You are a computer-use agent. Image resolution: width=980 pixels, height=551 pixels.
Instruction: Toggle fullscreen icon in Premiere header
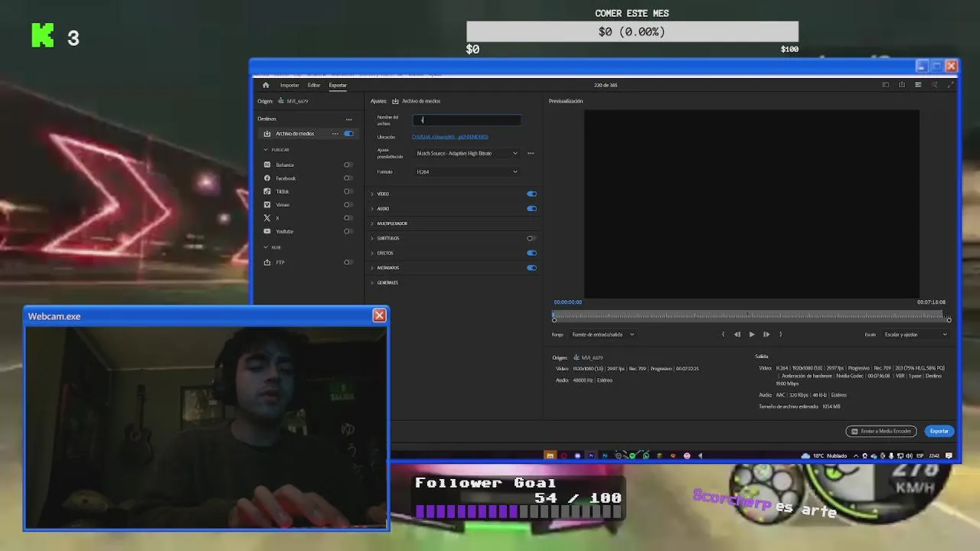(950, 85)
